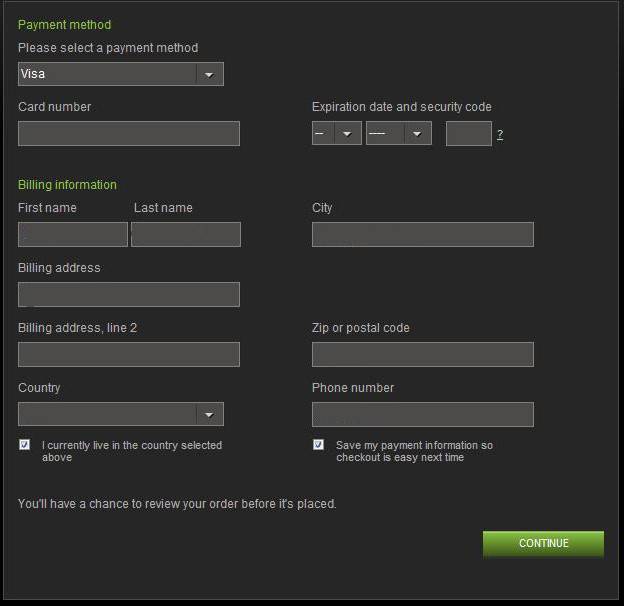Viewport: 624px width, 606px height.
Task: Toggle Save my payment information checkbox
Action: (318, 444)
